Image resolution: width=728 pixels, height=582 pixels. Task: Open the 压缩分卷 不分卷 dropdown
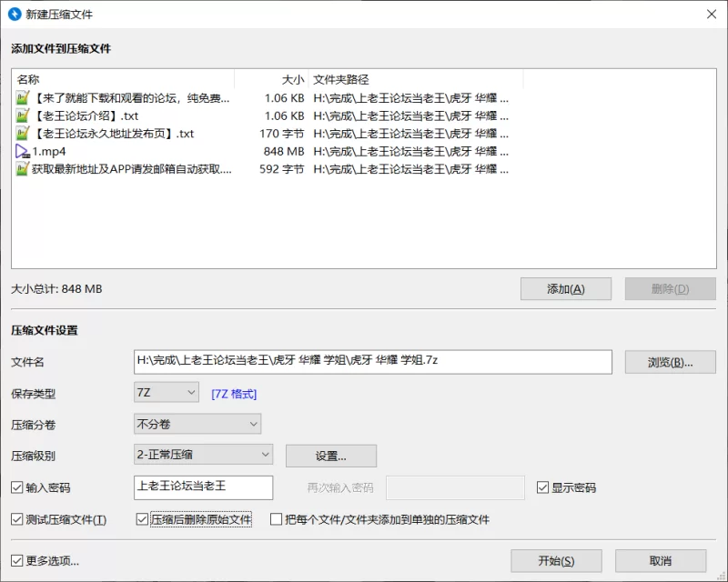pos(197,424)
